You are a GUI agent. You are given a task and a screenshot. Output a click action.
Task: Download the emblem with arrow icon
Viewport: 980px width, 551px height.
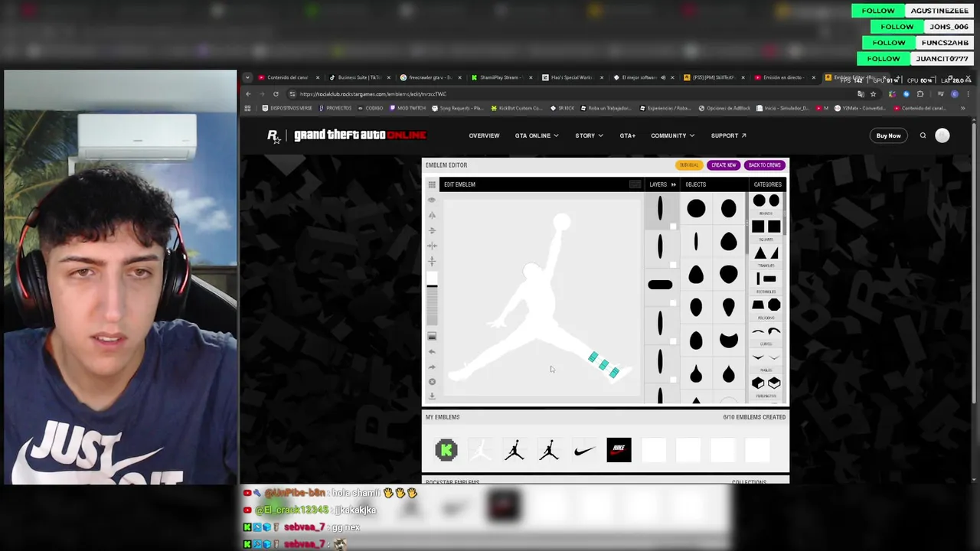pos(432,396)
